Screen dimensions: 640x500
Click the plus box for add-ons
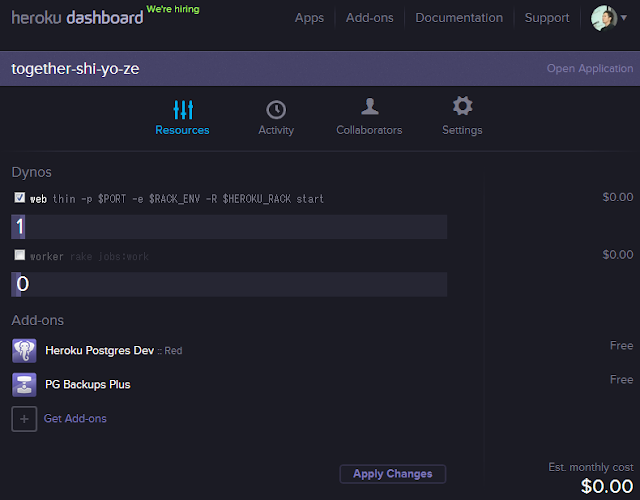point(24,419)
